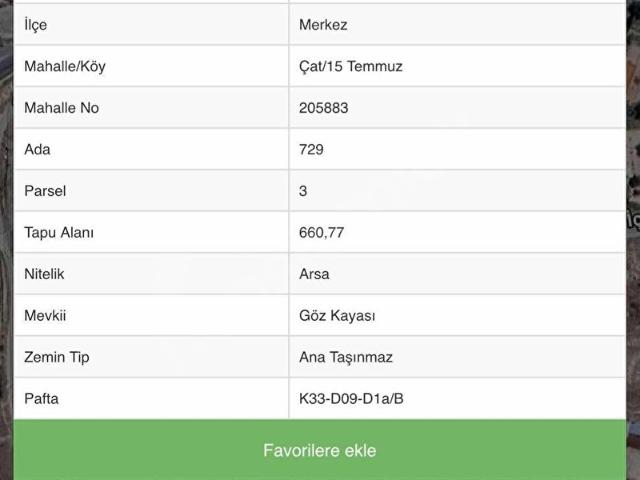Click the Tapu Alanı label
640x480 pixels.
[x=59, y=233]
